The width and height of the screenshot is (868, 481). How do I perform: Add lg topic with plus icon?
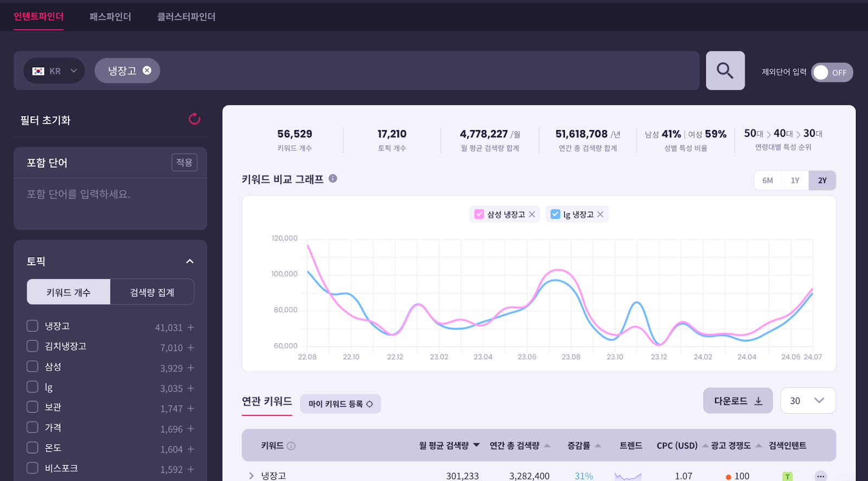coord(191,388)
